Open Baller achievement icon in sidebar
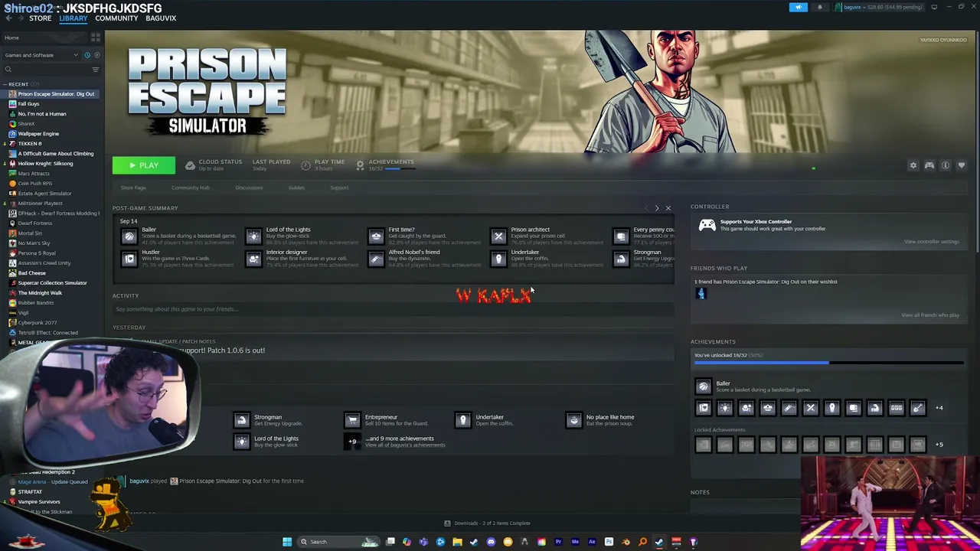This screenshot has height=551, width=980. 703,386
